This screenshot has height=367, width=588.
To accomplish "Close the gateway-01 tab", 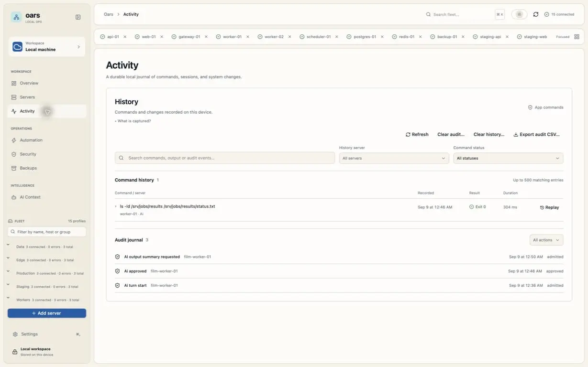I will pos(206,37).
